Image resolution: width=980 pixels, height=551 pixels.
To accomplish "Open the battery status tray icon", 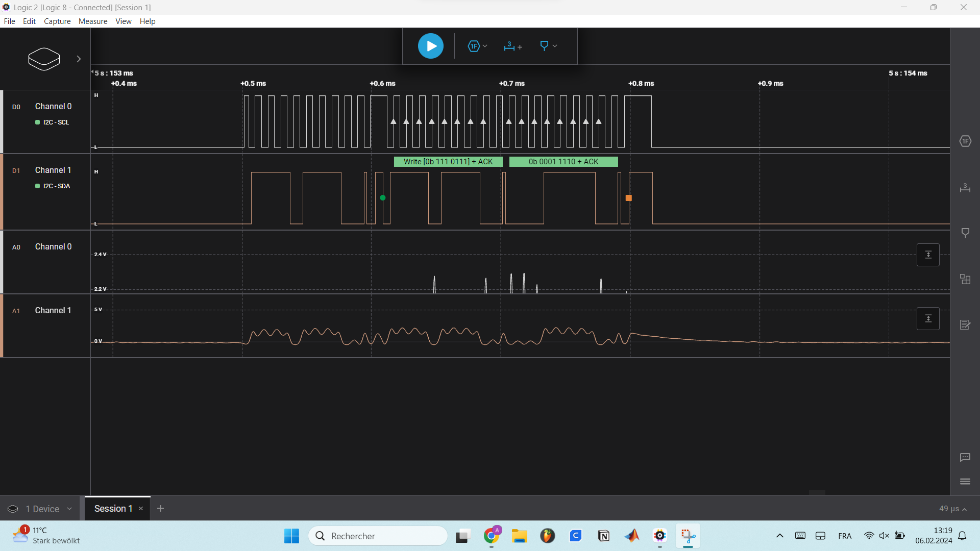I will click(900, 536).
